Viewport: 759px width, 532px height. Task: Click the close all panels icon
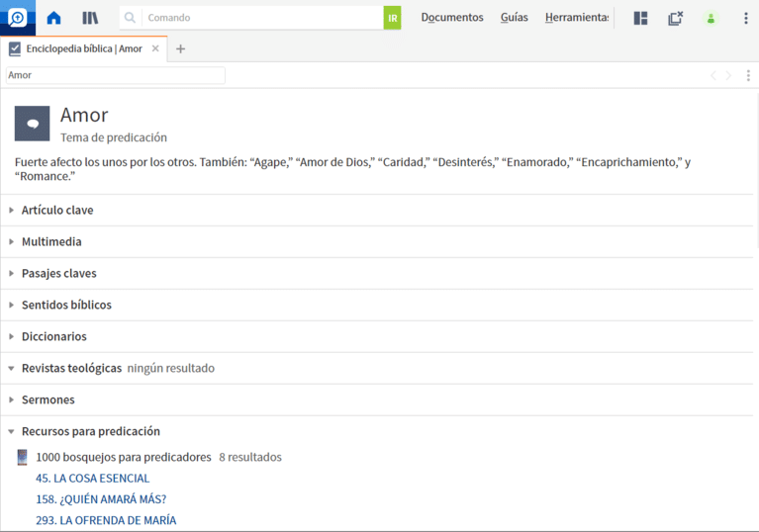click(675, 18)
